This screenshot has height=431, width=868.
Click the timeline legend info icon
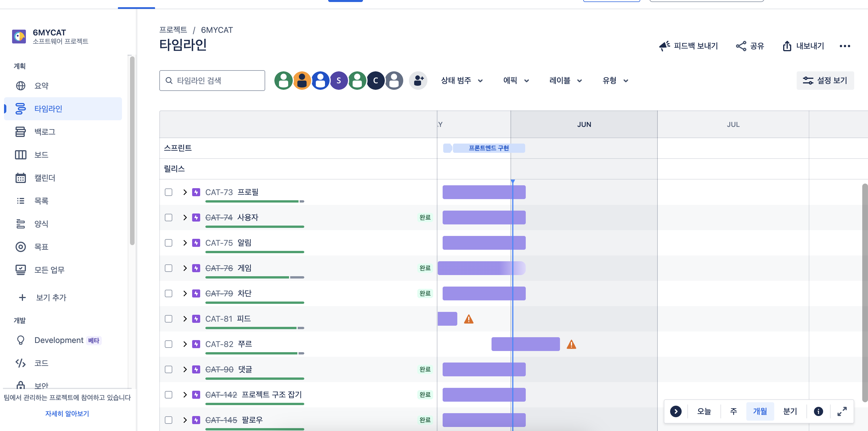pos(818,411)
